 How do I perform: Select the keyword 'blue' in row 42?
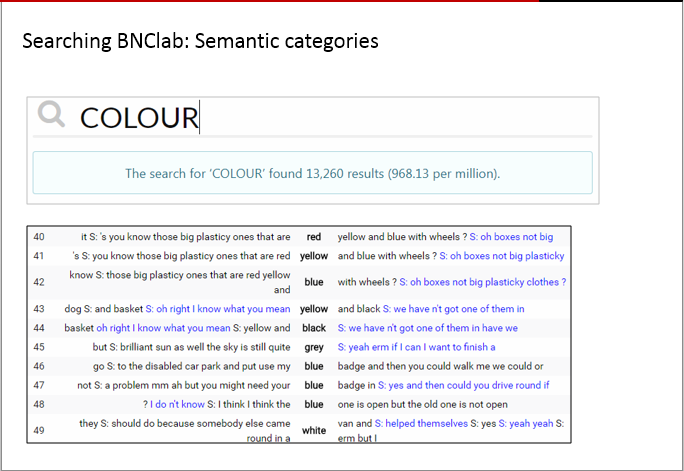pyautogui.click(x=314, y=282)
